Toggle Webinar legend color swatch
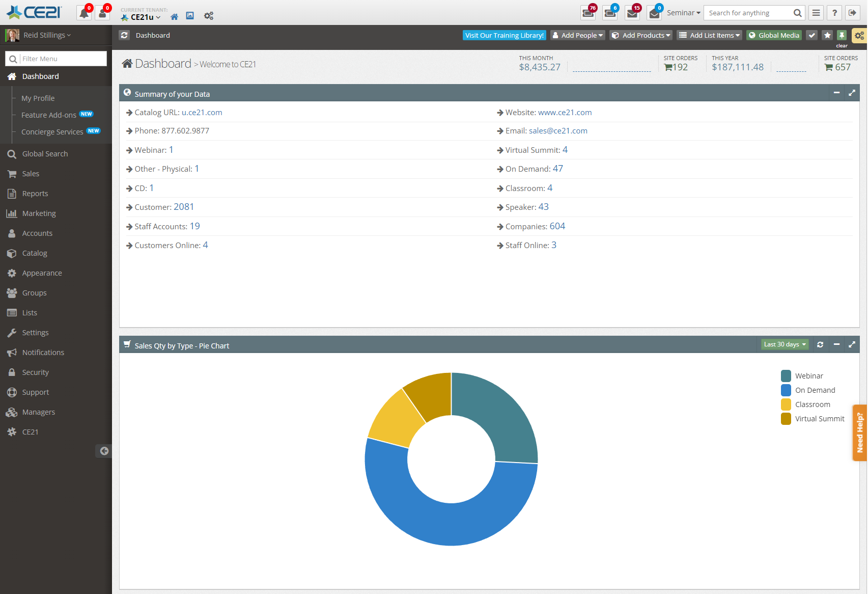Viewport: 868px width, 594px height. [786, 376]
